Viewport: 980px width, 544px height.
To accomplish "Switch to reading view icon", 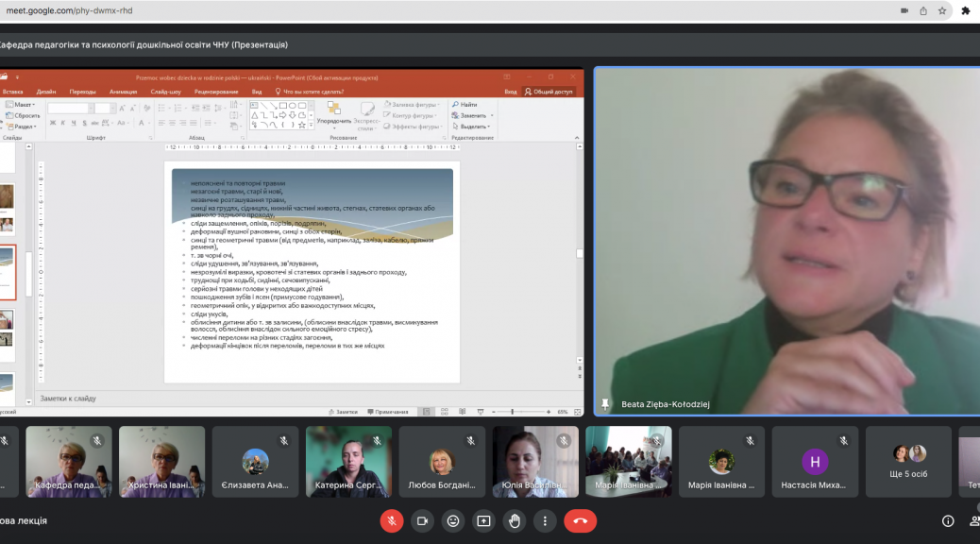I will [x=463, y=412].
